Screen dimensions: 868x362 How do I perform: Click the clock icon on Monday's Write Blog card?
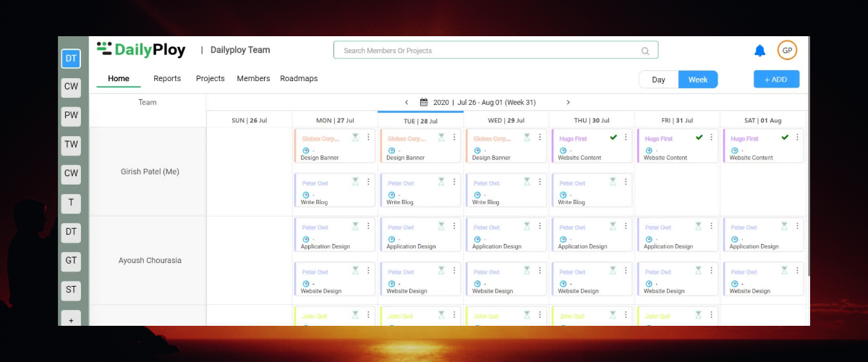(305, 195)
